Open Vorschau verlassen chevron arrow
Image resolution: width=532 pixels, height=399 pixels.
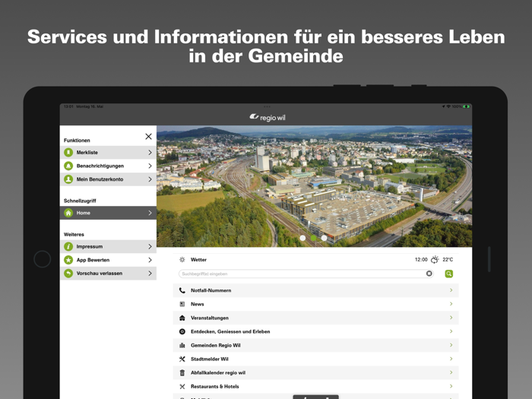(x=150, y=273)
